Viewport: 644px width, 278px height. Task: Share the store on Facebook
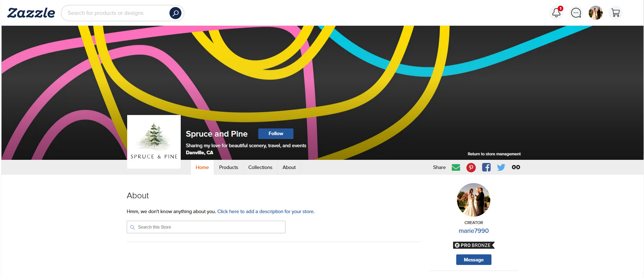(486, 167)
